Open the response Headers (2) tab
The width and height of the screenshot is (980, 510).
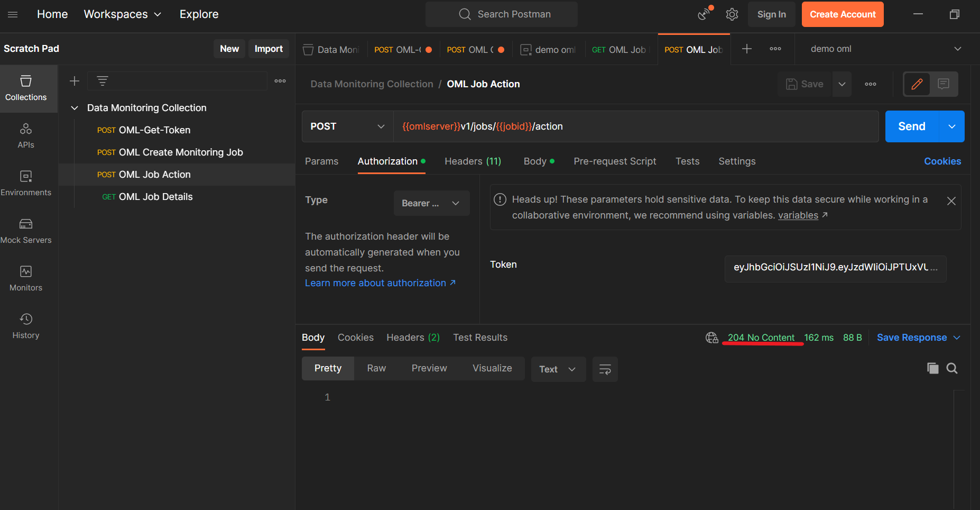(x=413, y=338)
